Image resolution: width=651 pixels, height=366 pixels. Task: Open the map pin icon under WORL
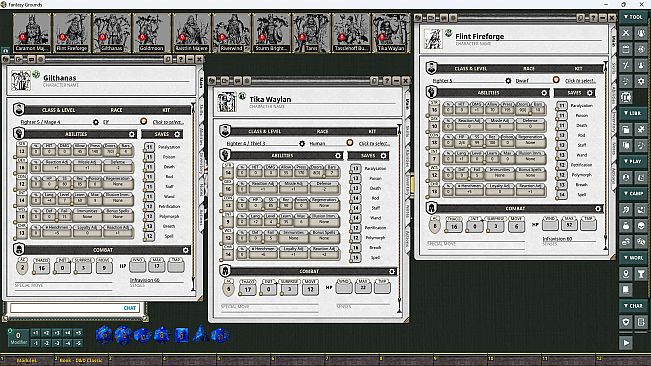(626, 273)
